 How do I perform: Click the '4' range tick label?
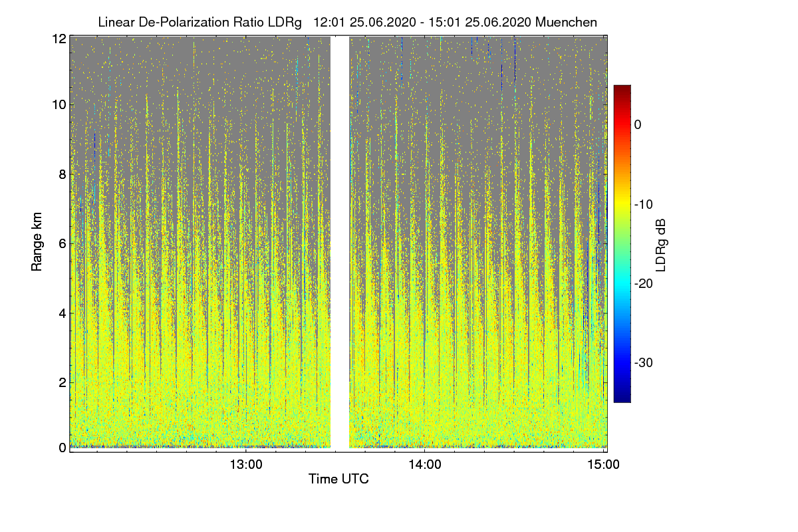pos(62,313)
